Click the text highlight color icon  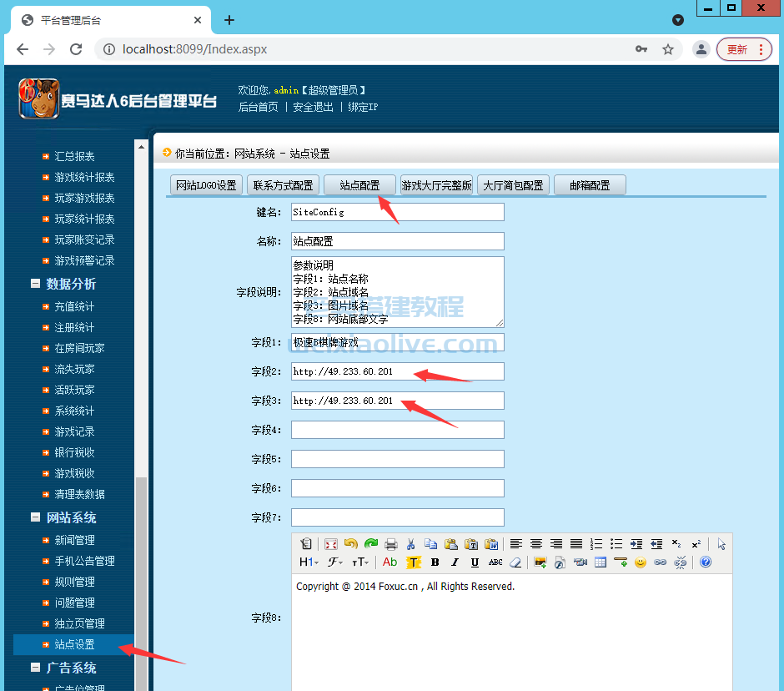point(414,563)
